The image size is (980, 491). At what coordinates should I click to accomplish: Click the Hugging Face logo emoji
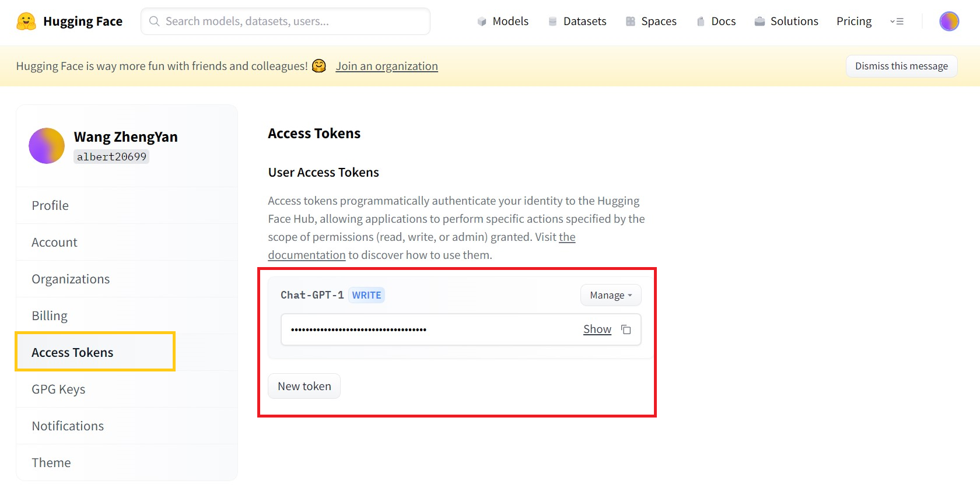point(26,22)
